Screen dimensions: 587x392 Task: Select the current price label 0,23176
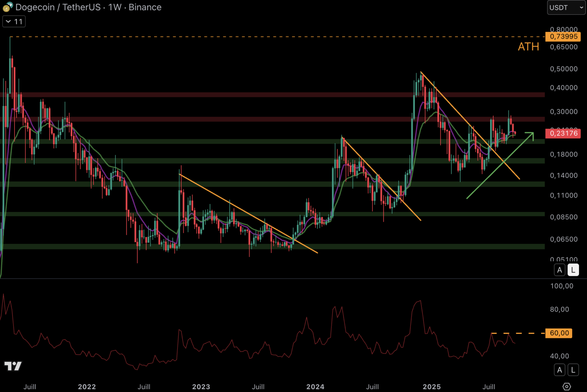pos(563,133)
